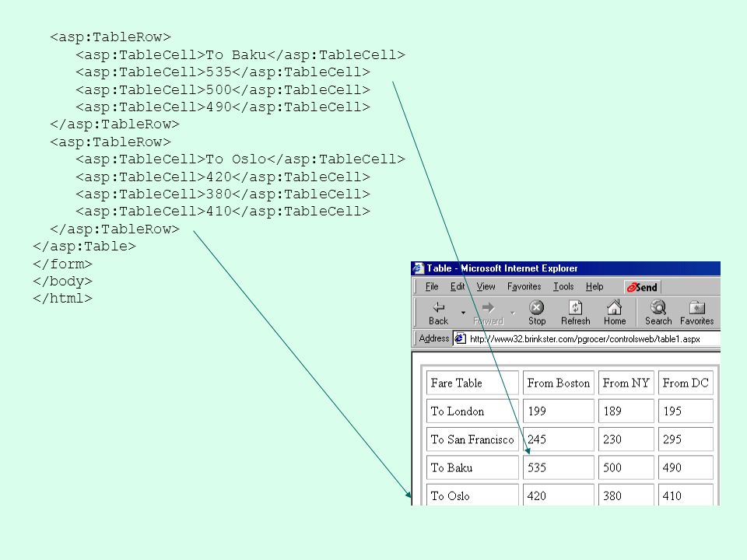Open the Help menu
Image resolution: width=747 pixels, height=560 pixels.
pyautogui.click(x=594, y=287)
